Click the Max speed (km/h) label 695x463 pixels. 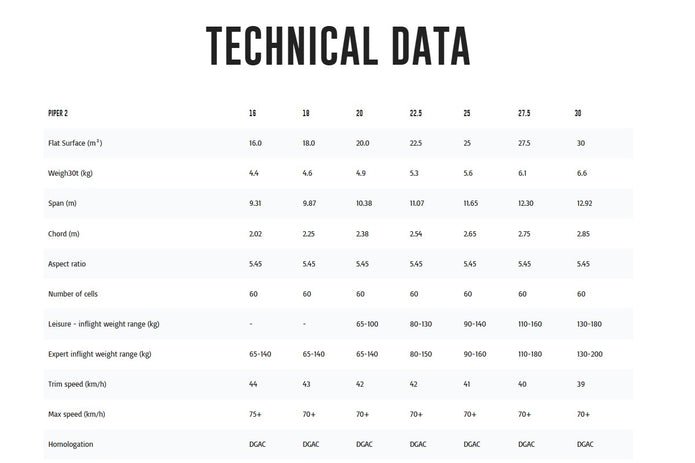[x=77, y=414]
